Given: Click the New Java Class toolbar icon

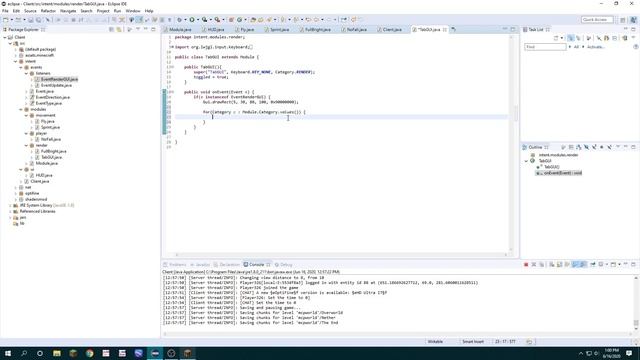Looking at the screenshot, I should [240, 20].
